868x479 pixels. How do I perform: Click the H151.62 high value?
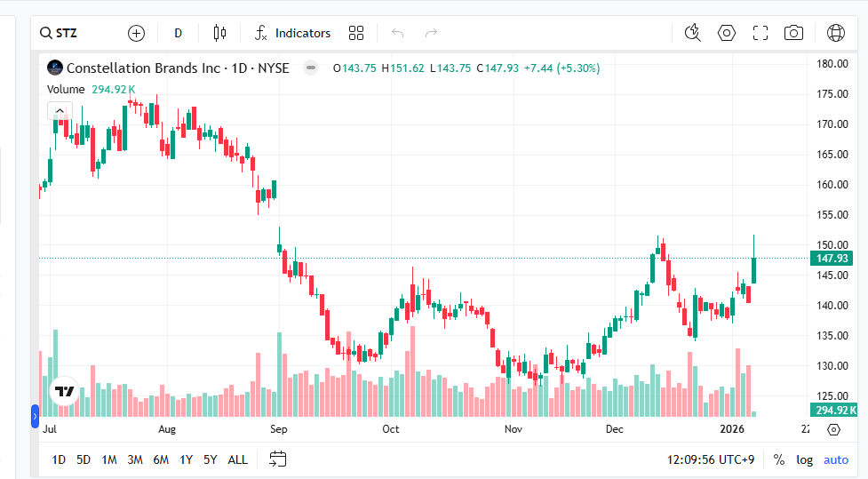pyautogui.click(x=403, y=68)
